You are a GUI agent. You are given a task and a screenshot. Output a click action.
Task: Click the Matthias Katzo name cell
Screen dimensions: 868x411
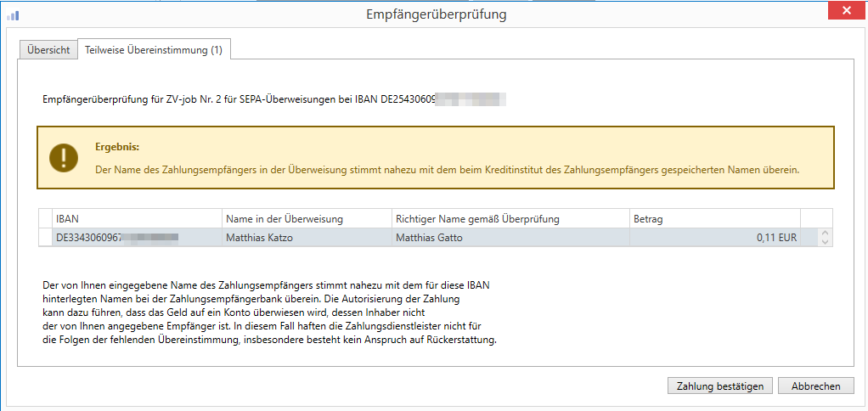coord(306,238)
